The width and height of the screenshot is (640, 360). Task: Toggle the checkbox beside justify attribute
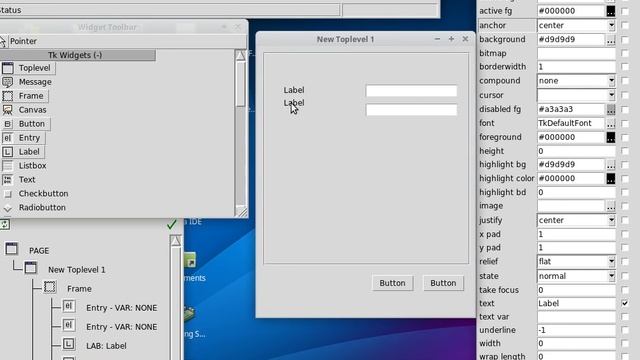pos(625,220)
